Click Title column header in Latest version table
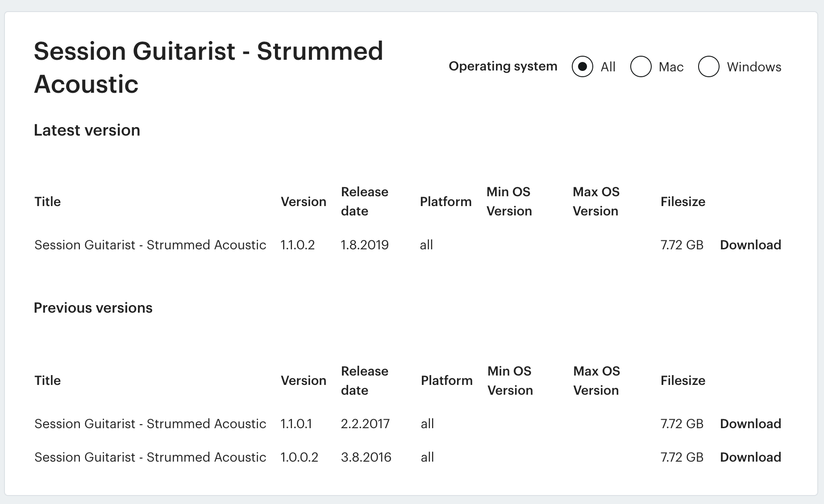The height and width of the screenshot is (504, 824). (47, 202)
